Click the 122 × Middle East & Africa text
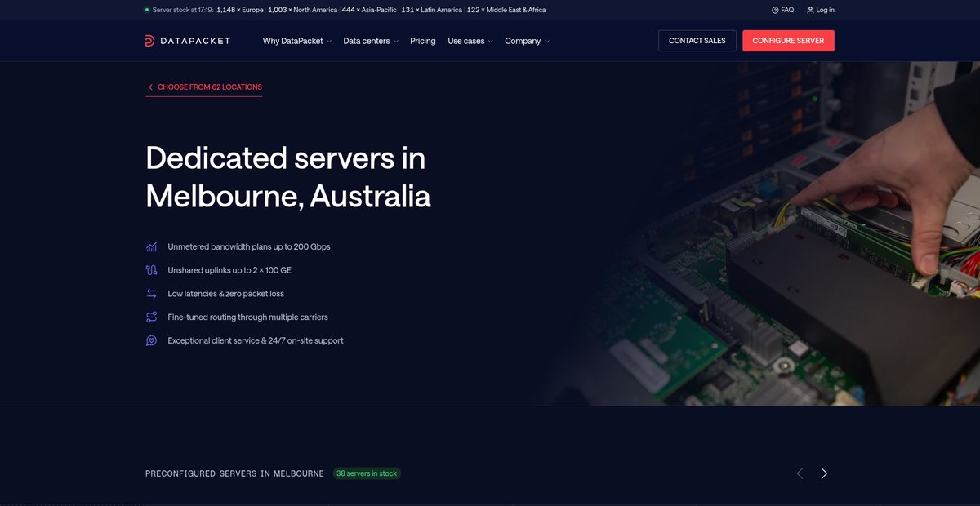Image resolution: width=980 pixels, height=506 pixels. click(x=506, y=10)
